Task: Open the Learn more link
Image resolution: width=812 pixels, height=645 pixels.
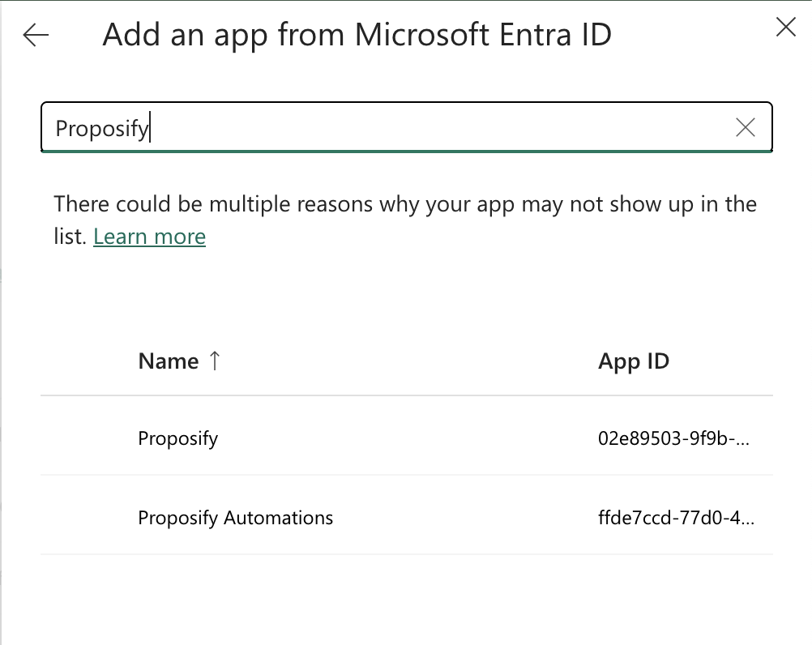Action: click(x=149, y=237)
